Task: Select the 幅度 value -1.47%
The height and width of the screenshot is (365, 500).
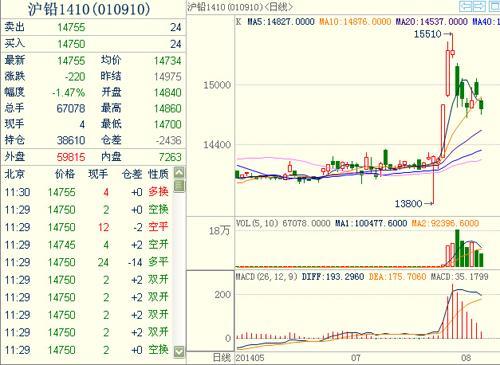Action: pos(69,93)
